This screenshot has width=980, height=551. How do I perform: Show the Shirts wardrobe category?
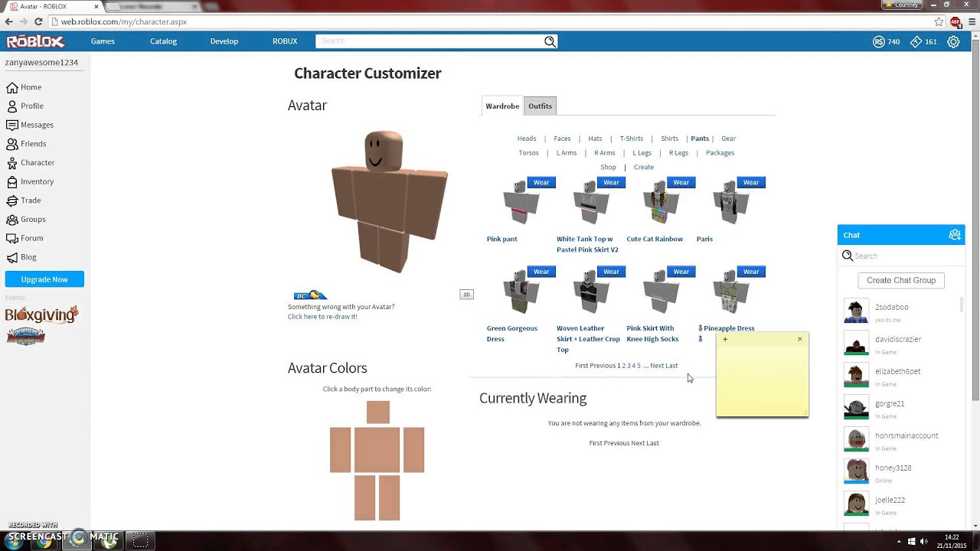[670, 139]
